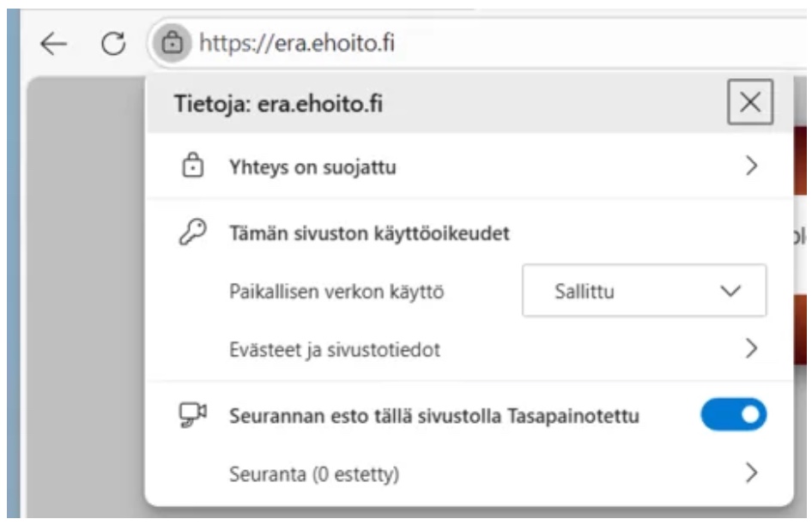This screenshot has height=525, width=812.
Task: Click the https://era.ehoito.fi address field
Action: 297,43
